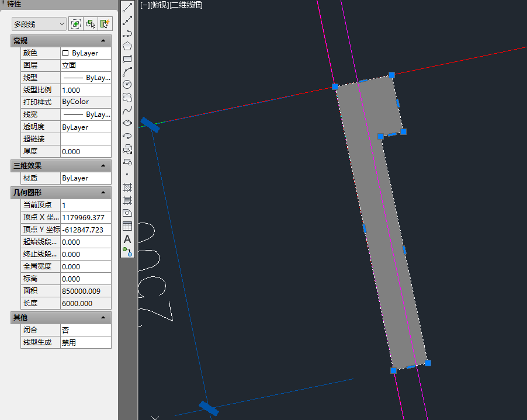The height and width of the screenshot is (420, 527).
Task: Select the Region tool
Action: (x=127, y=213)
